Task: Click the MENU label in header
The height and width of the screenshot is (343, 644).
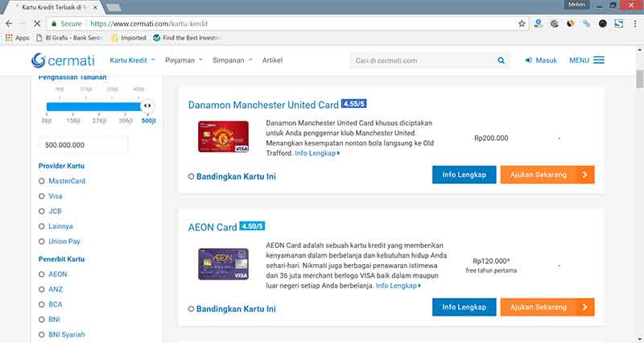Action: tap(579, 60)
